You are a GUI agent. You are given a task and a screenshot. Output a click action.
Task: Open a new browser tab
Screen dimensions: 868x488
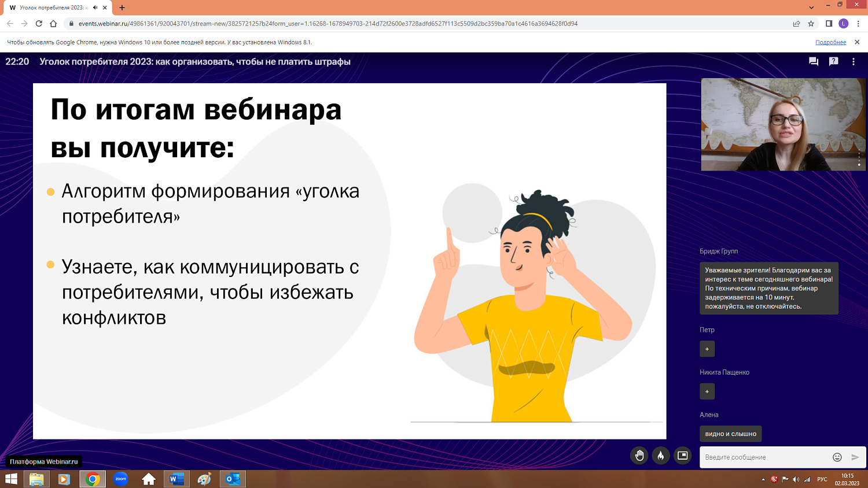coord(121,9)
